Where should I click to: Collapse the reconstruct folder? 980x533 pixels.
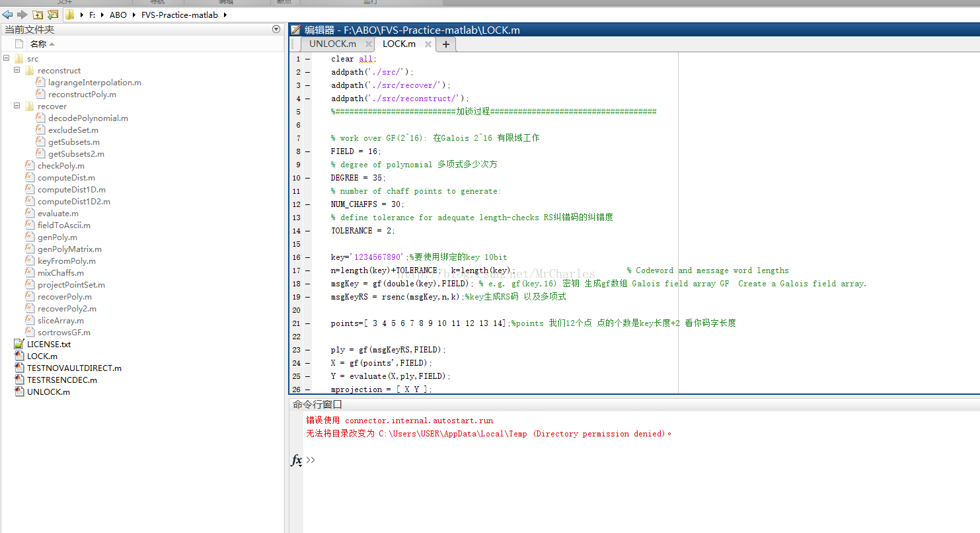(x=17, y=70)
